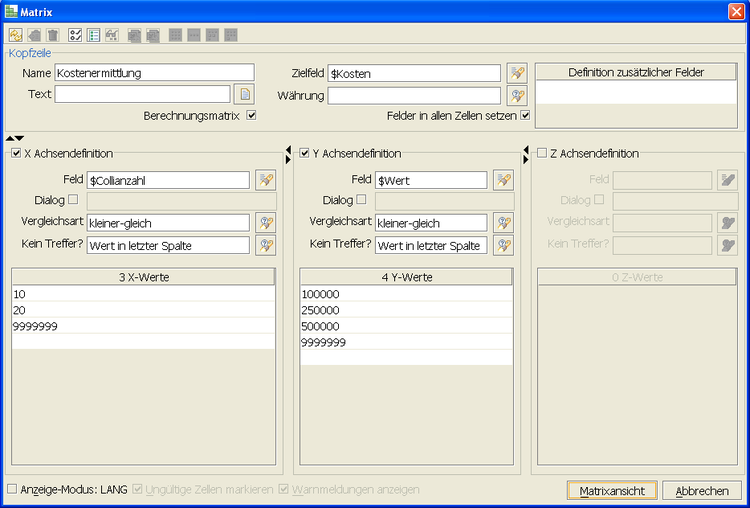Open the text editor icon beside Text field
Image resolution: width=750 pixels, height=508 pixels.
pos(244,95)
